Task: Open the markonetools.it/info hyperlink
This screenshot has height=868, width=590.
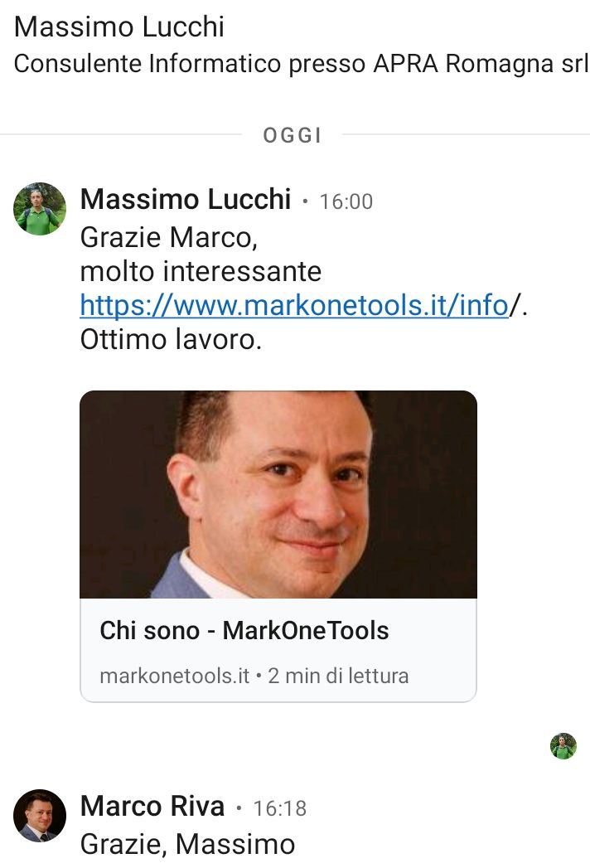Action: (x=294, y=305)
